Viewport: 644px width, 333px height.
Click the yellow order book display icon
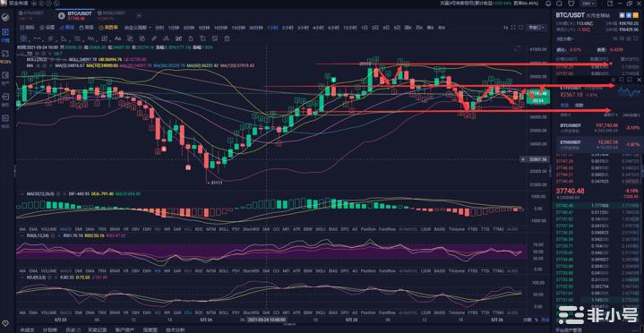pyautogui.click(x=635, y=15)
